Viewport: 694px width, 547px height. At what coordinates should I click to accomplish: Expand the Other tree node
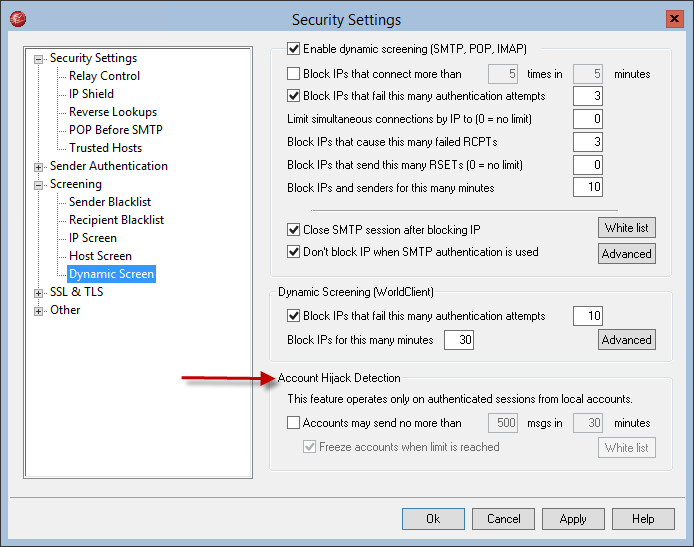[x=39, y=311]
